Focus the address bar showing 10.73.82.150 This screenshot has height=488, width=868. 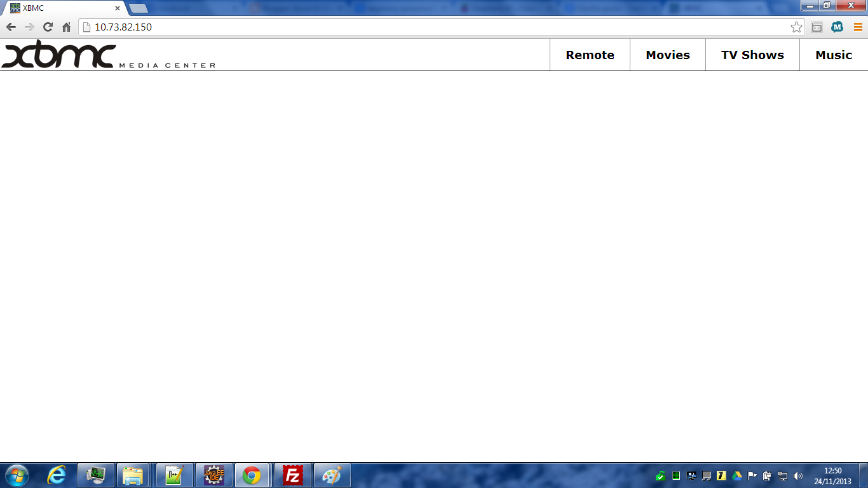(x=441, y=27)
